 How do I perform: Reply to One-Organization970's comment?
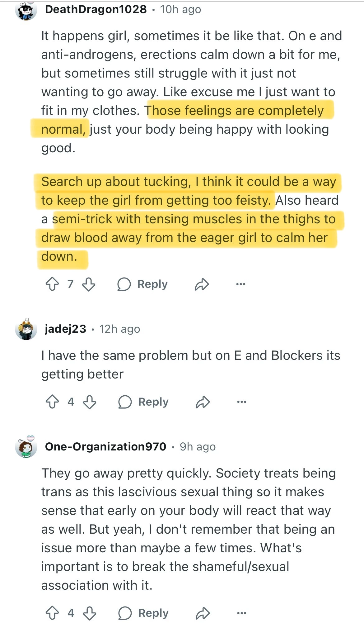(143, 613)
